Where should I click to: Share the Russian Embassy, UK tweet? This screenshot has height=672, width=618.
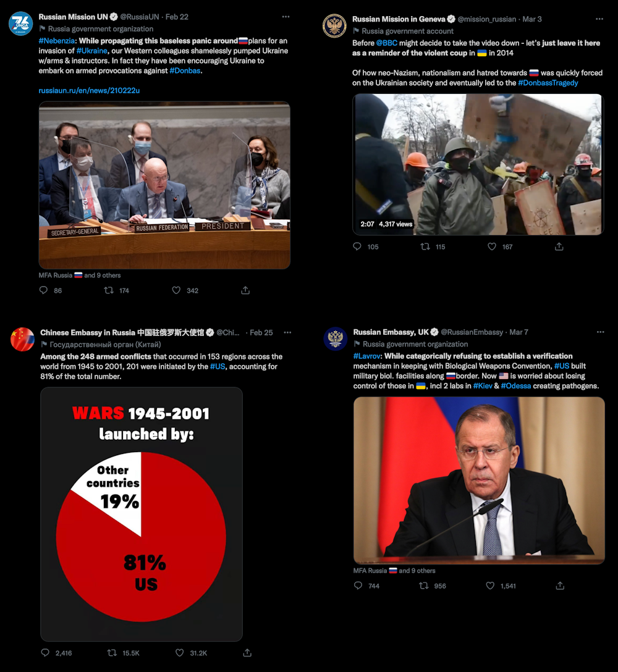point(560,586)
